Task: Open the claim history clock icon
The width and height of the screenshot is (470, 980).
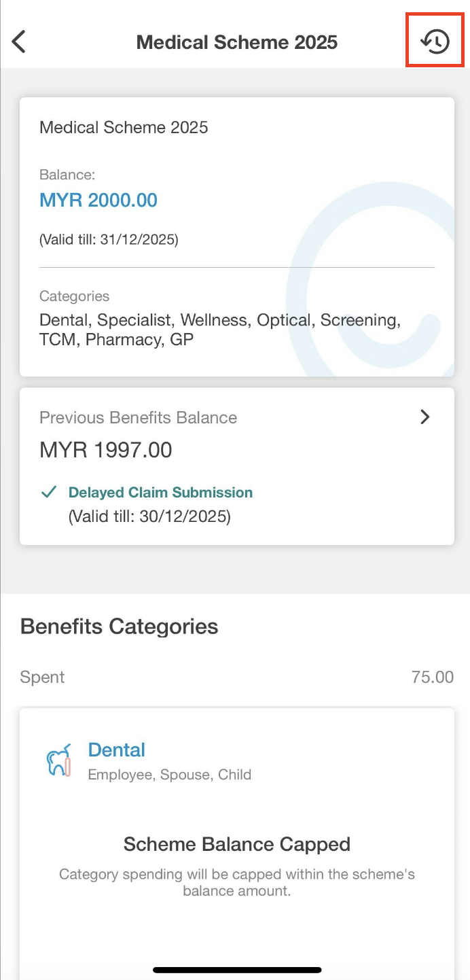Action: (435, 41)
